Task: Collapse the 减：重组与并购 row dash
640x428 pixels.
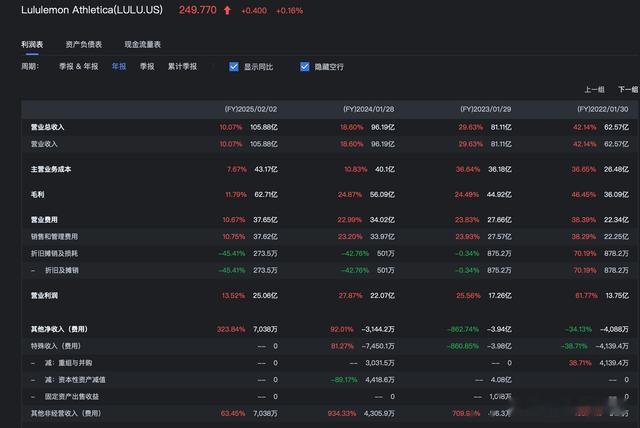Action: click(33, 363)
